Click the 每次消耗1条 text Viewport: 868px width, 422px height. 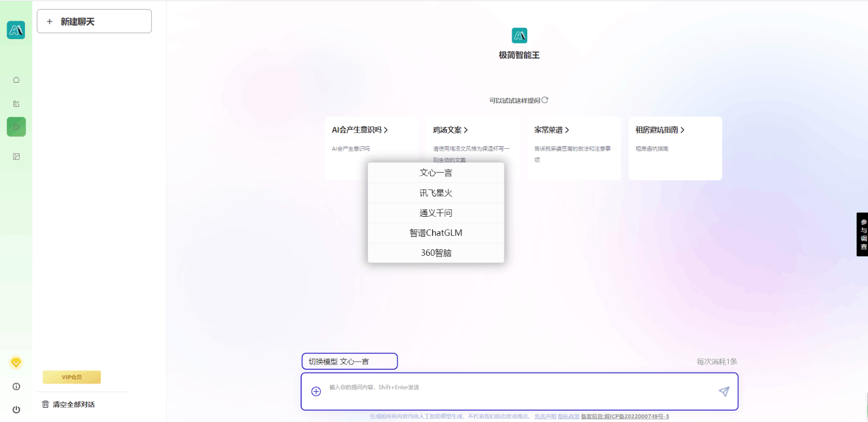tap(717, 361)
